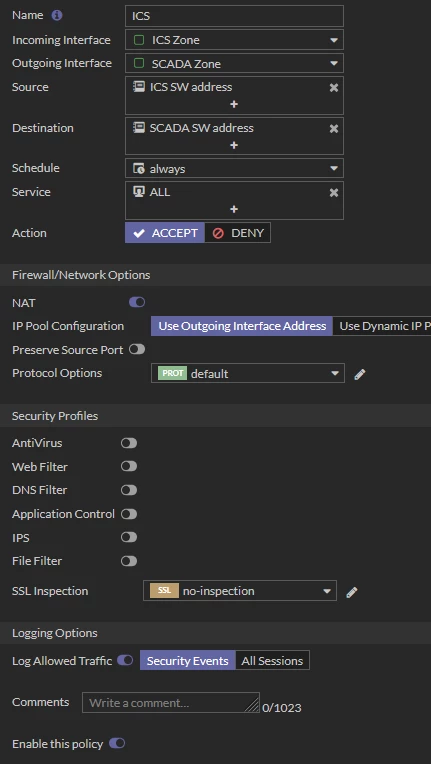
Task: Click the SSL badge in SSL Inspection
Action: 164,591
